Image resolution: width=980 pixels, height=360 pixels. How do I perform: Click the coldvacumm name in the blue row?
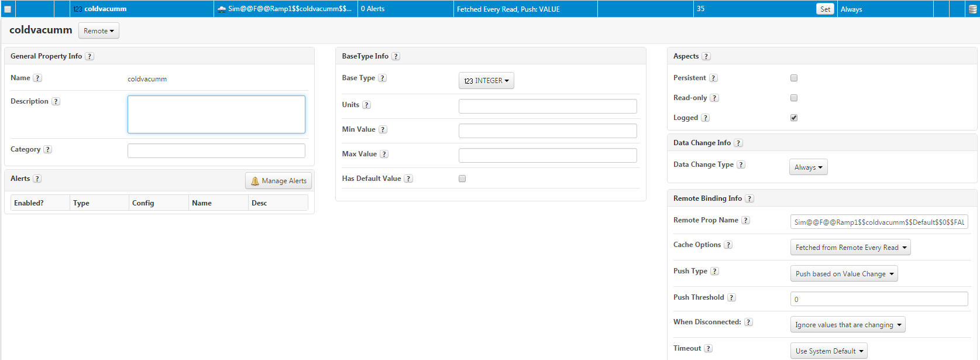coord(105,9)
